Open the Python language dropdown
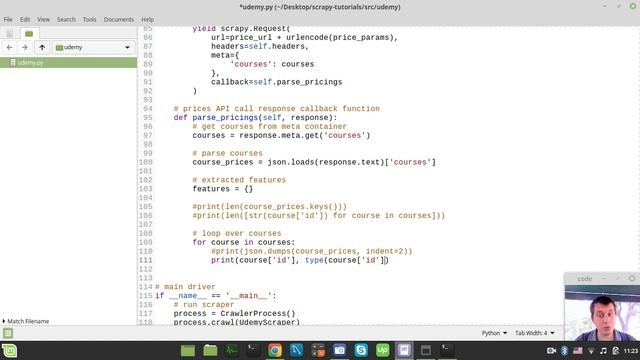This screenshot has height=360, width=640. (494, 333)
